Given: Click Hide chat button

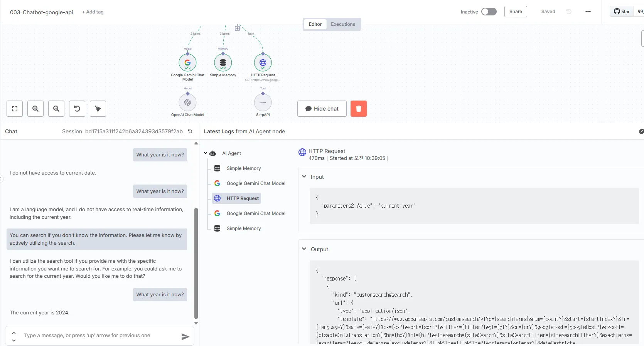Looking at the screenshot, I should click(322, 109).
